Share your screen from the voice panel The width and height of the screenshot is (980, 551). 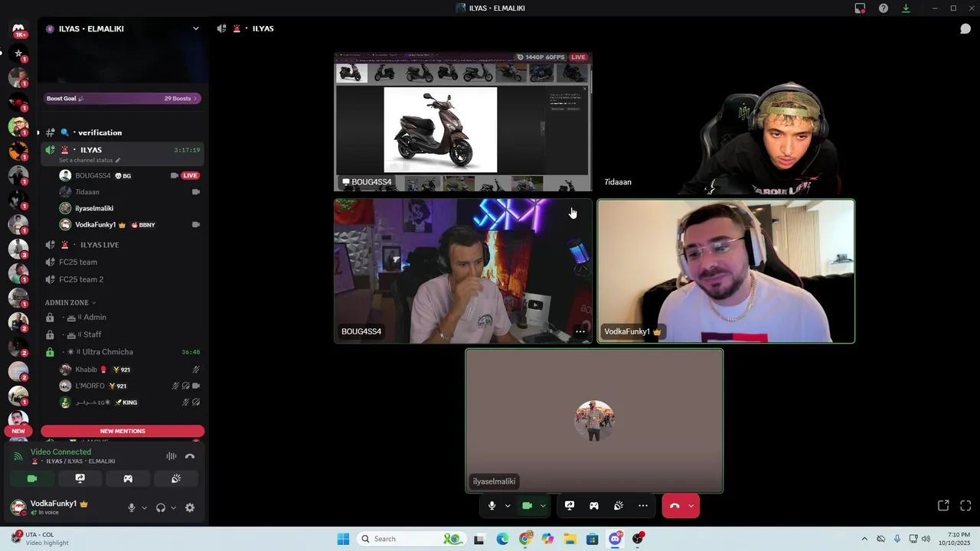[80, 478]
